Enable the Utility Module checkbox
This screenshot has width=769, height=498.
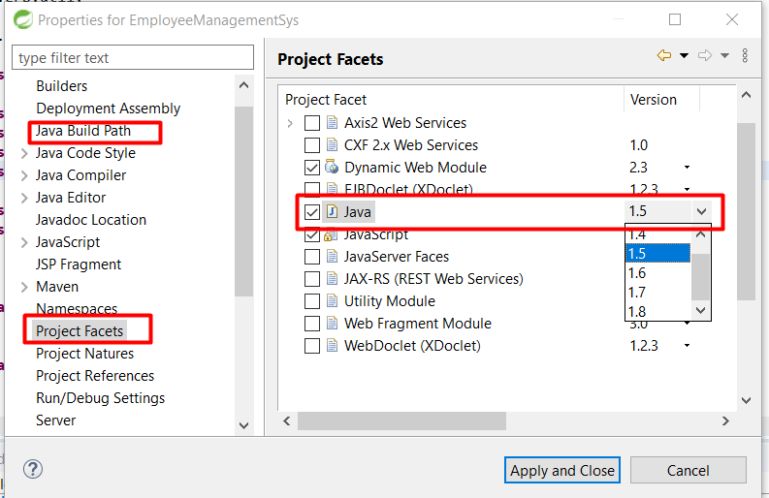(312, 301)
